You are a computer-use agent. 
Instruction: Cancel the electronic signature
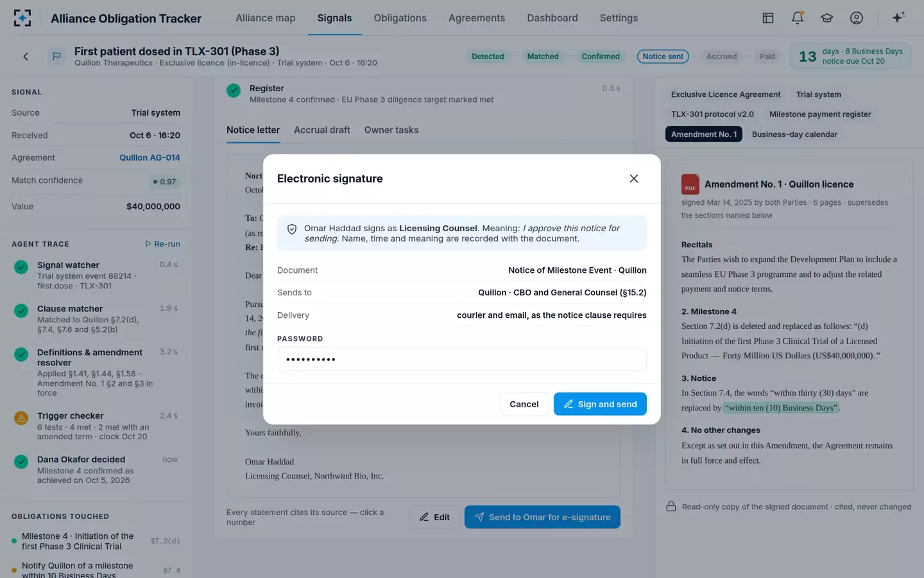(x=524, y=404)
